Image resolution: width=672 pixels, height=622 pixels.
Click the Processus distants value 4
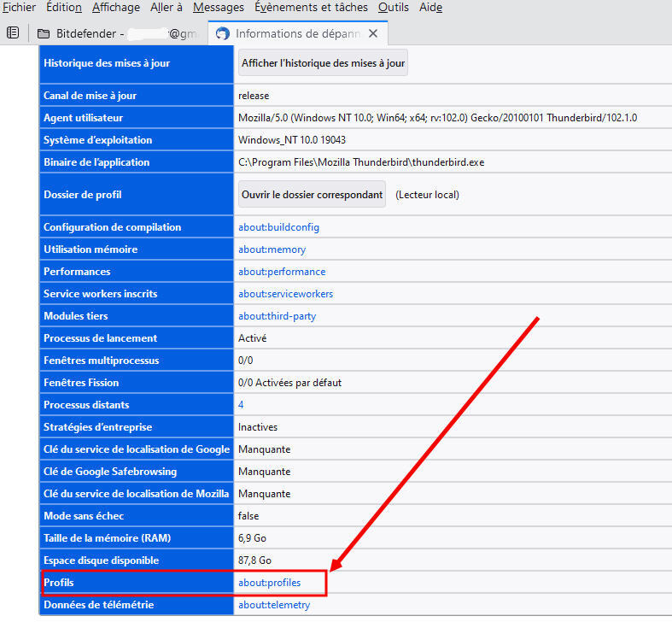(241, 405)
